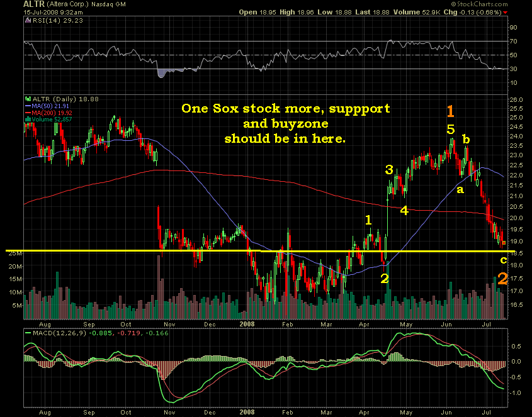The width and height of the screenshot is (532, 417).
Task: Click the 70 level on the RSI axis
Action: [x=513, y=42]
